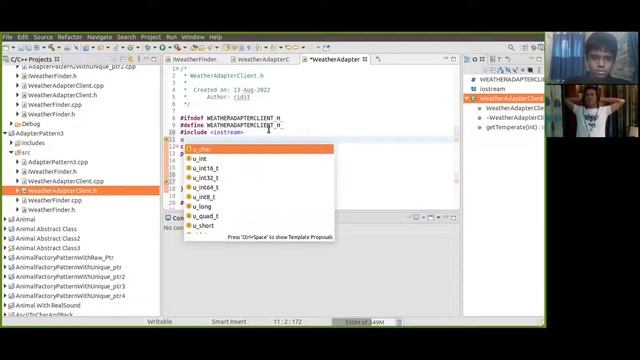Collapse the src folder node

click(11, 152)
